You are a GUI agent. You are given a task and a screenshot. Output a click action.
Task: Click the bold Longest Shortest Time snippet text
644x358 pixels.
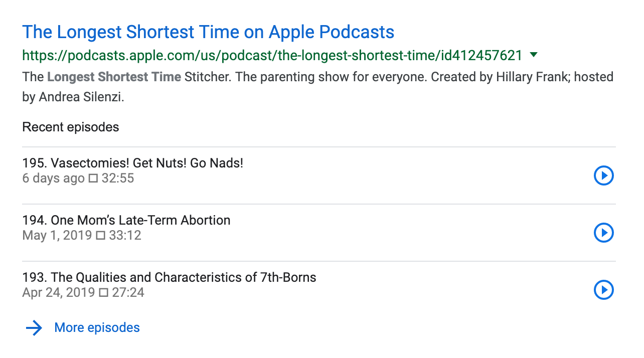[x=114, y=77]
